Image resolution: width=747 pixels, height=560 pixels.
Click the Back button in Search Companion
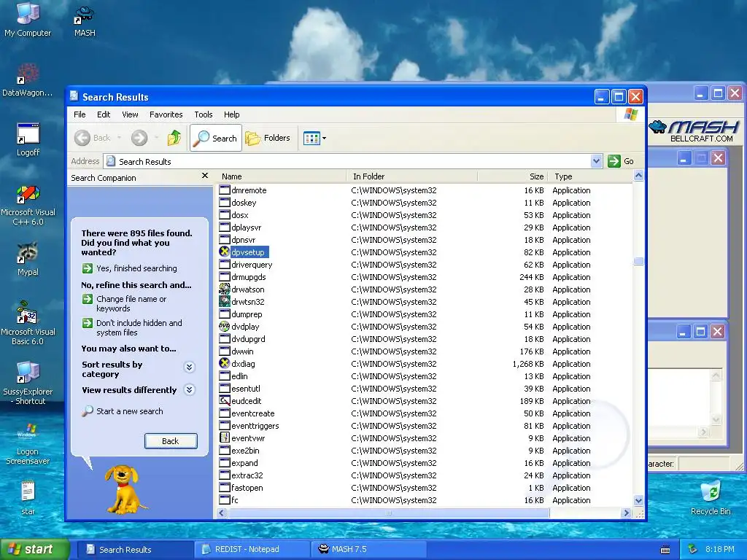171,441
